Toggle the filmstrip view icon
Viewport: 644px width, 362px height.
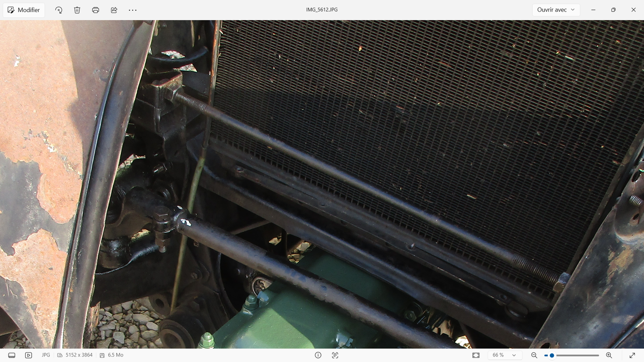point(12,355)
